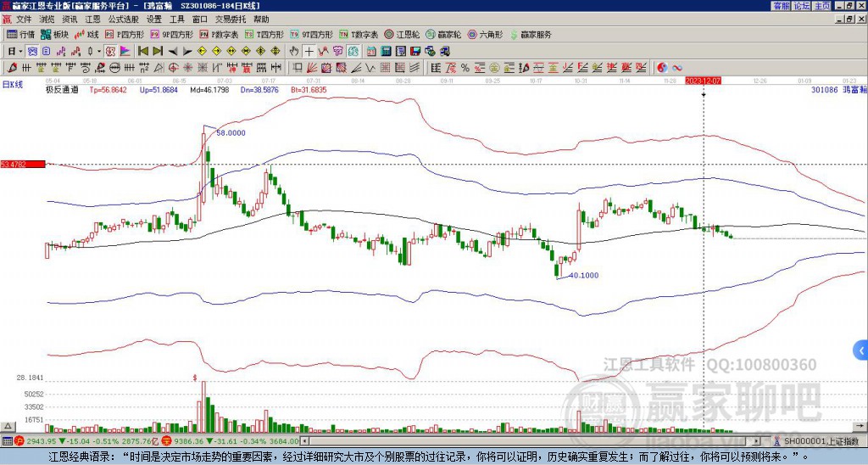Click the horizontal scrollbar right arrow
Screen dimensions: 868x465
click(757, 441)
